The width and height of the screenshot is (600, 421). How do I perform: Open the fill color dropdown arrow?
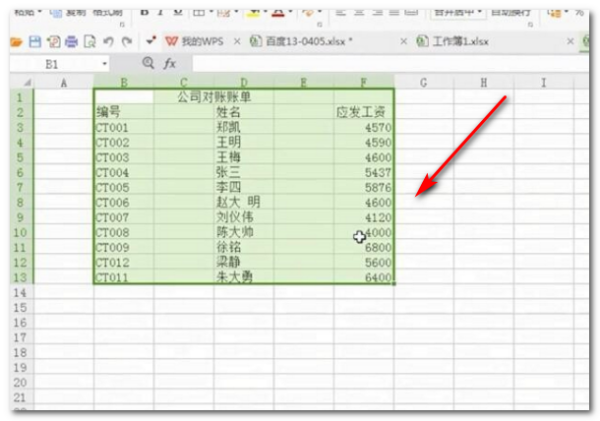pyautogui.click(x=265, y=12)
